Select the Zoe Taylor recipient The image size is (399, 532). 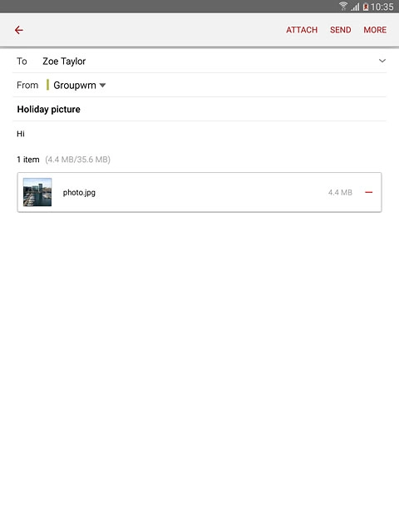(64, 62)
